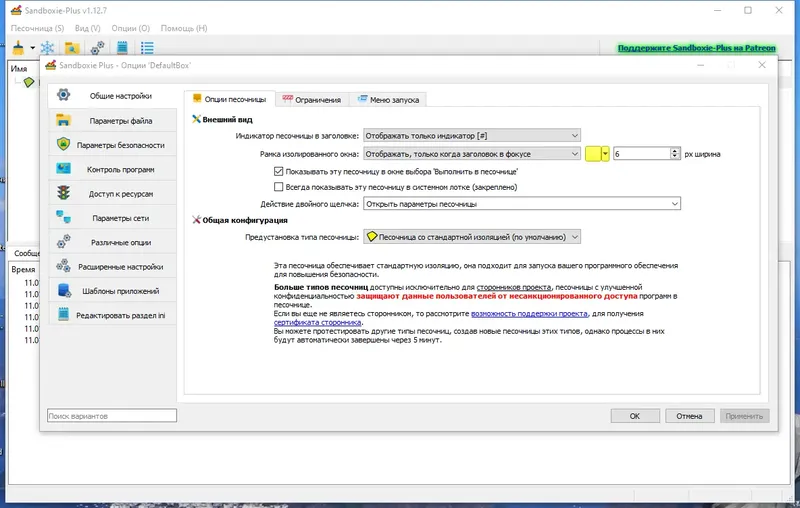800x508 pixels.
Task: Click the yellow border color swatch
Action: coord(593,154)
